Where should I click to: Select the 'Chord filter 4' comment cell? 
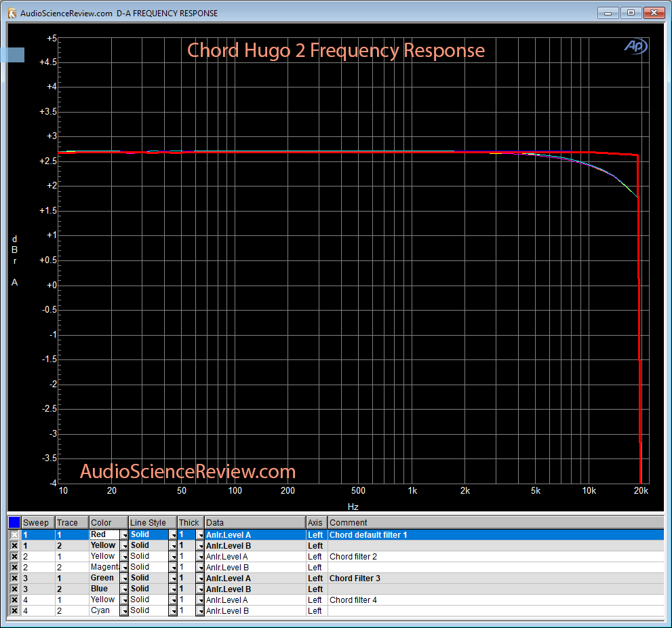(496, 600)
